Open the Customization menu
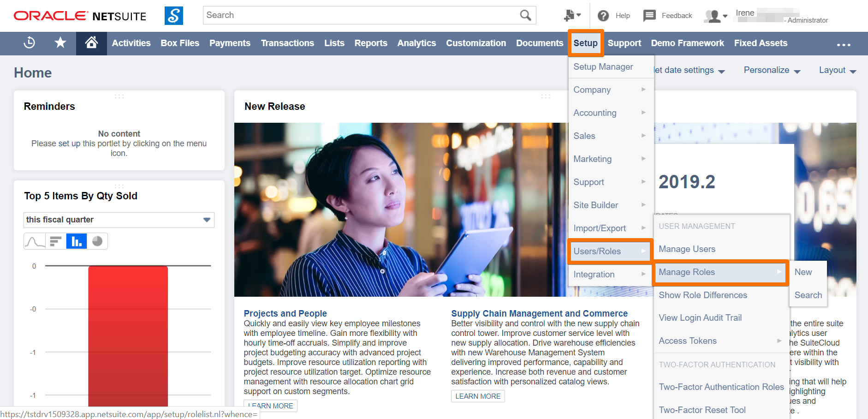Screen dimensions: 868x419 click(476, 43)
